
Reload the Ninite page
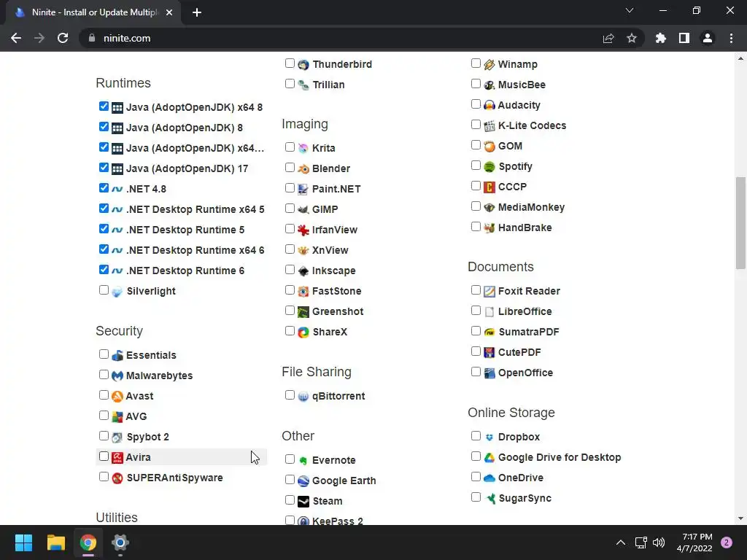pos(63,38)
